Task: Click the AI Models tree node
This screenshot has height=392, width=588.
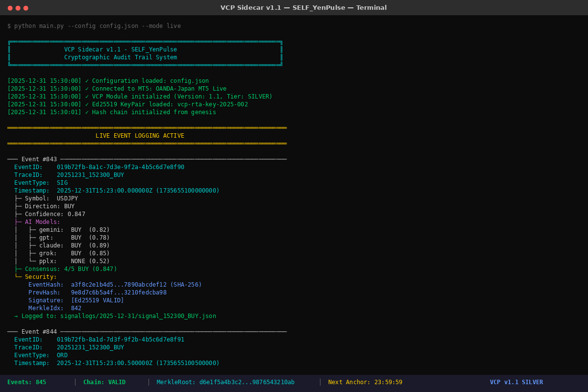Action: pos(42,222)
